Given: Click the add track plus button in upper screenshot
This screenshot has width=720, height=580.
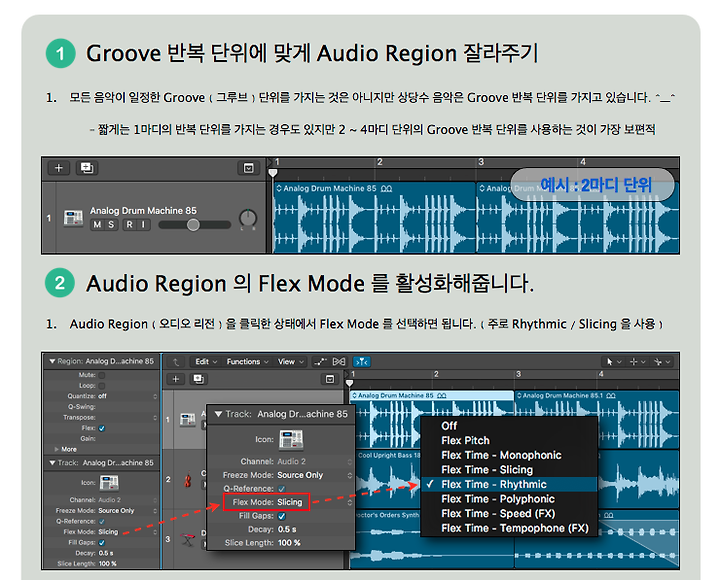Looking at the screenshot, I should pyautogui.click(x=58, y=168).
